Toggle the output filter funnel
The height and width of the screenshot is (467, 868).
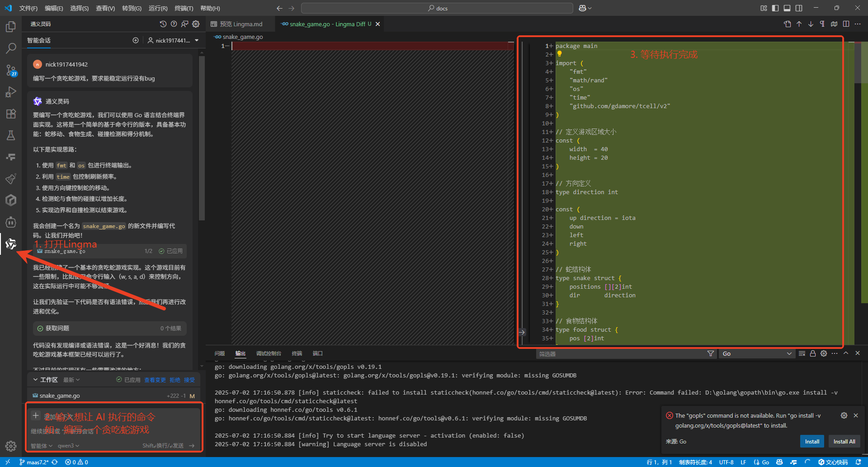(711, 353)
